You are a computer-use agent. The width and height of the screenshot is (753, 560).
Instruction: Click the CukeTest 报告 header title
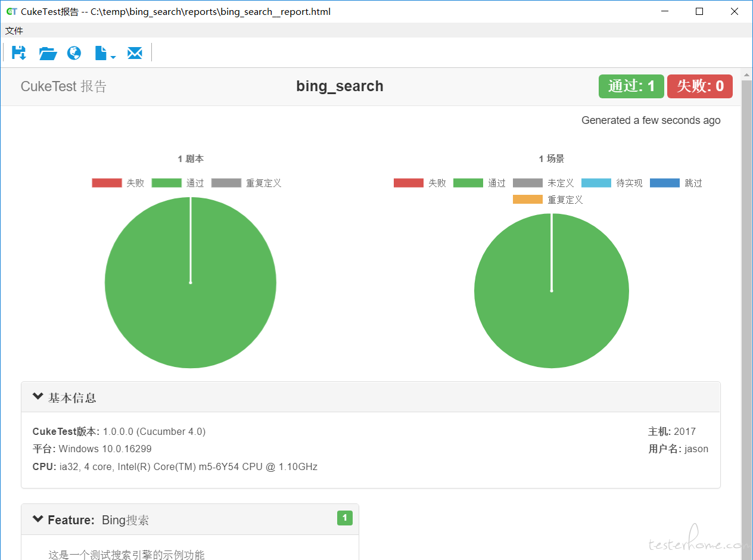pyautogui.click(x=63, y=86)
